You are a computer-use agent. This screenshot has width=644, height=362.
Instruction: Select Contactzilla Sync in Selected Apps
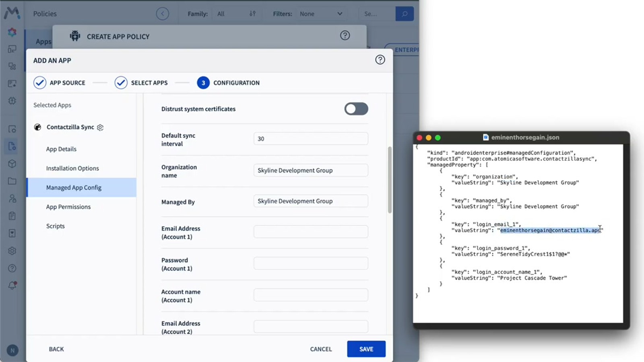(x=70, y=127)
